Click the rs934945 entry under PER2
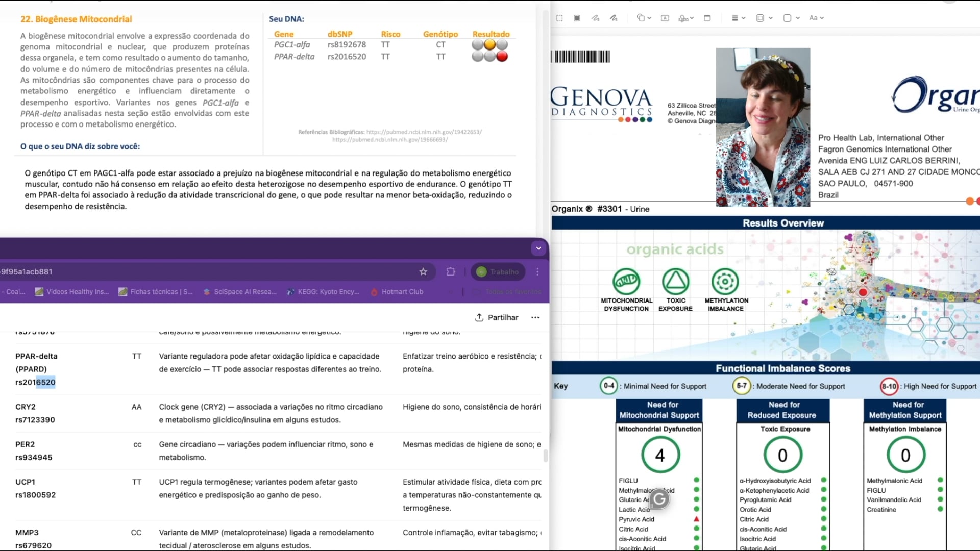The width and height of the screenshot is (980, 551). 34,458
